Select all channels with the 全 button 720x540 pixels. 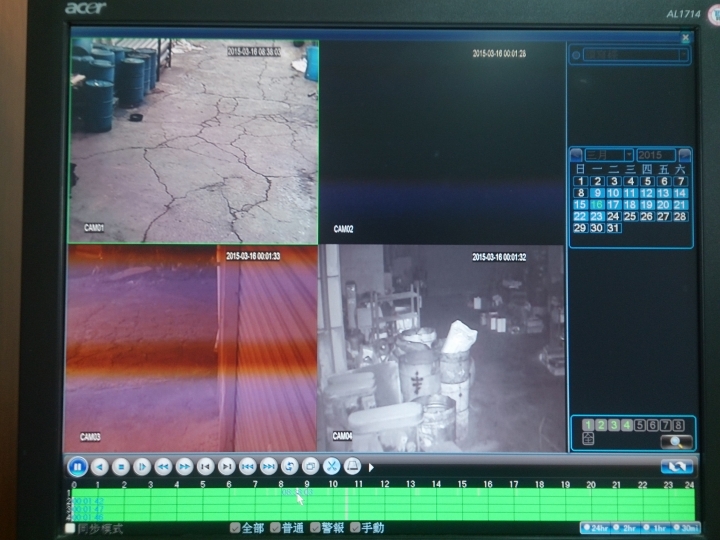tap(588, 439)
